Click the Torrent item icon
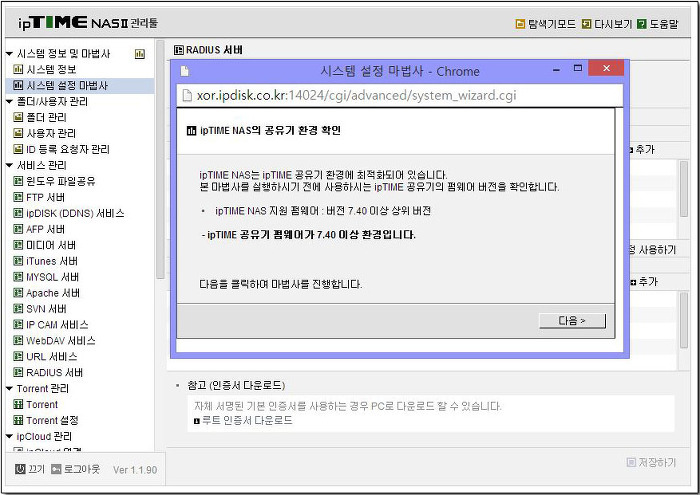The height and width of the screenshot is (495, 700). [x=18, y=405]
